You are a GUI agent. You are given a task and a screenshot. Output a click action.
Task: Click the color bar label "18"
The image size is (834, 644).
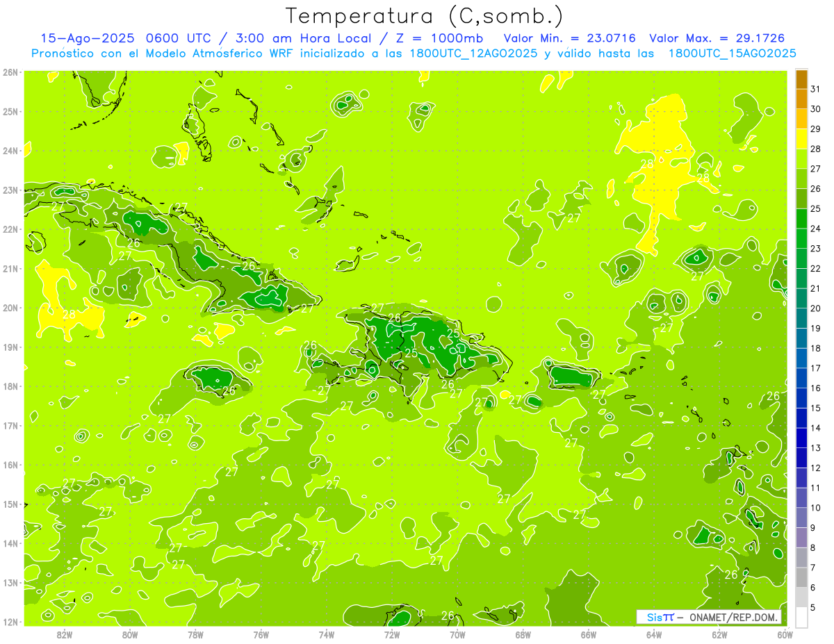(x=816, y=348)
